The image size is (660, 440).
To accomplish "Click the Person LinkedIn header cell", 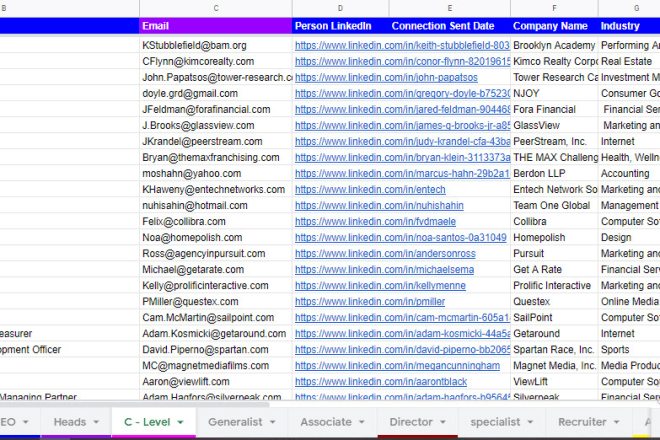I will click(340, 26).
